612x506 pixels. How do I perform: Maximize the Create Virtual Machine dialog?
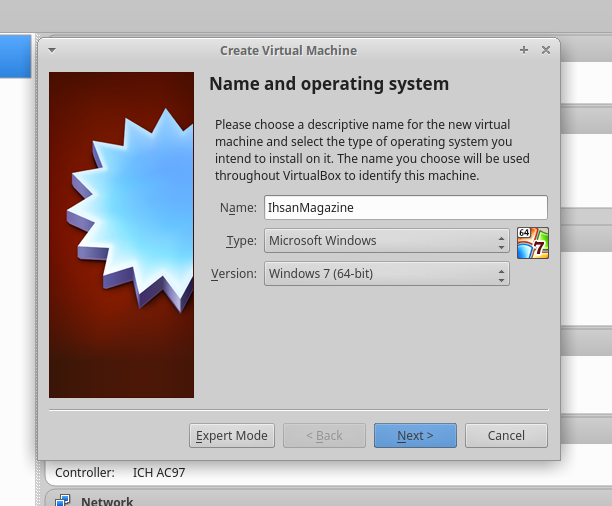[524, 50]
